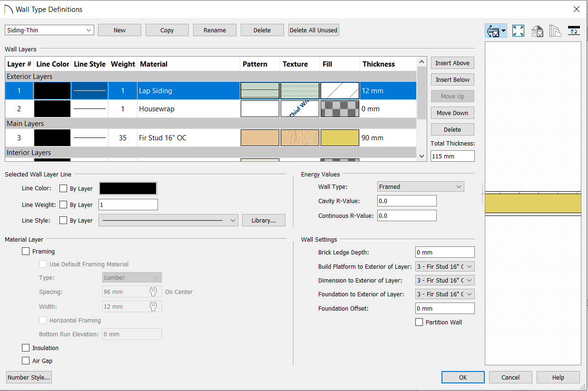
Task: Open Foundation to Exterior of Layer dropdown
Action: pyautogui.click(x=445, y=294)
